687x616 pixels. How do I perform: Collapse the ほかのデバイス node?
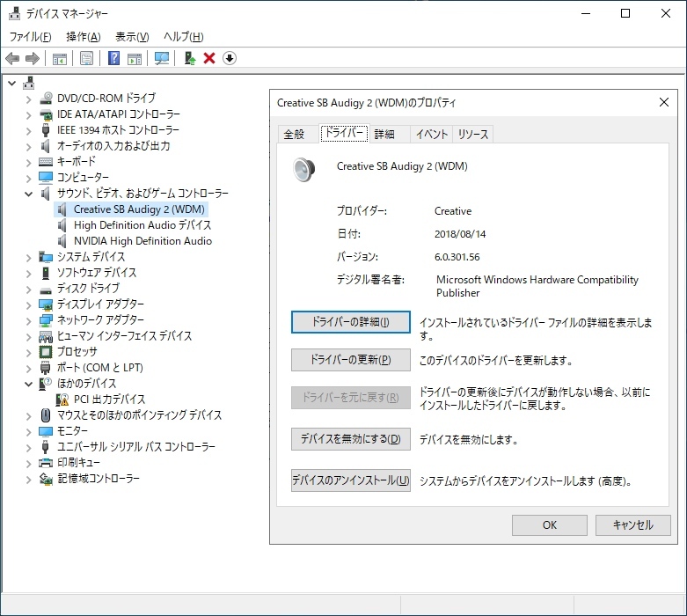pyautogui.click(x=28, y=384)
